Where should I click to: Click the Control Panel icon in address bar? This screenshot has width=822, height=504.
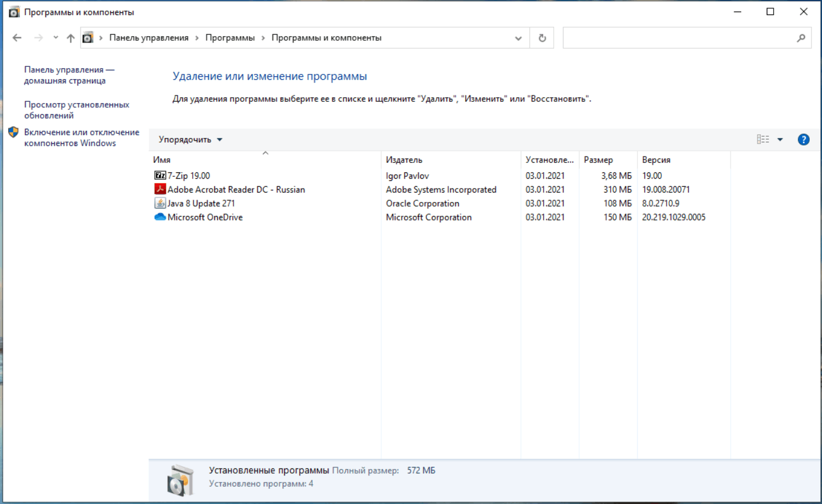[x=87, y=38]
